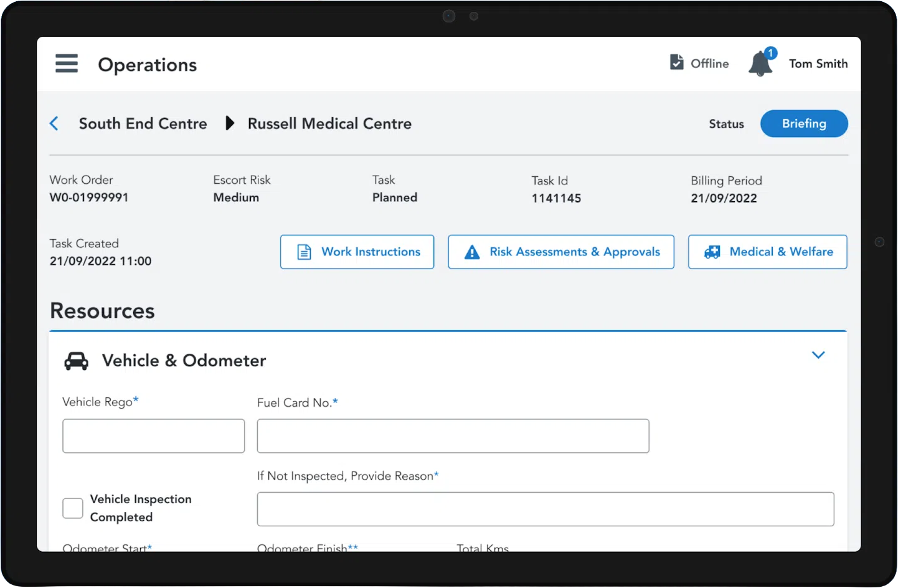
Task: Open notifications bell with badge
Action: pos(762,62)
